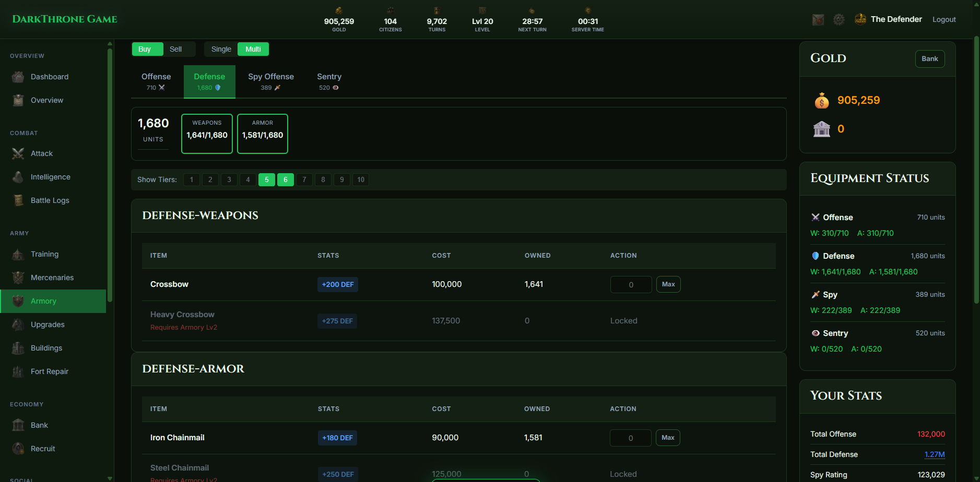The width and height of the screenshot is (980, 482).
Task: Open the messages envelope icon
Action: [x=818, y=20]
